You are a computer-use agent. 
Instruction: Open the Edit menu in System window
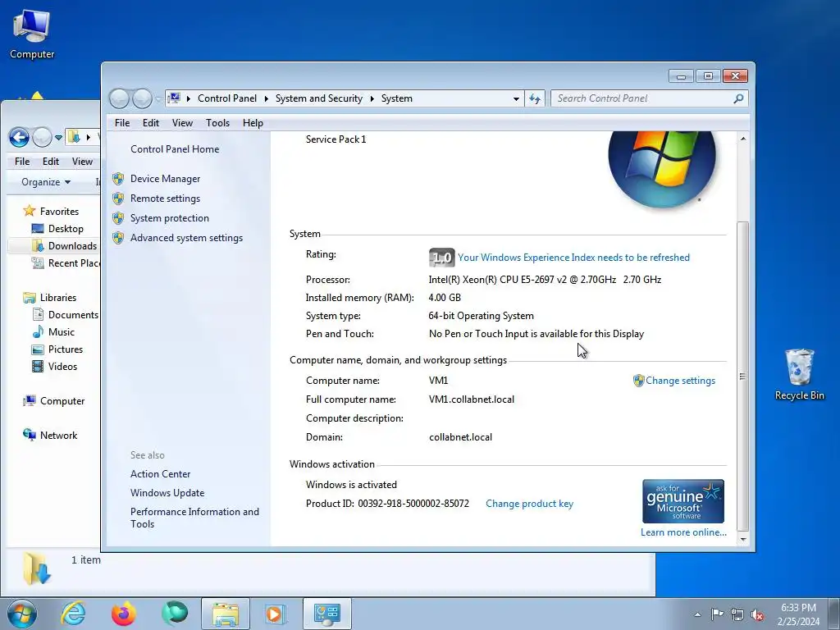(151, 123)
